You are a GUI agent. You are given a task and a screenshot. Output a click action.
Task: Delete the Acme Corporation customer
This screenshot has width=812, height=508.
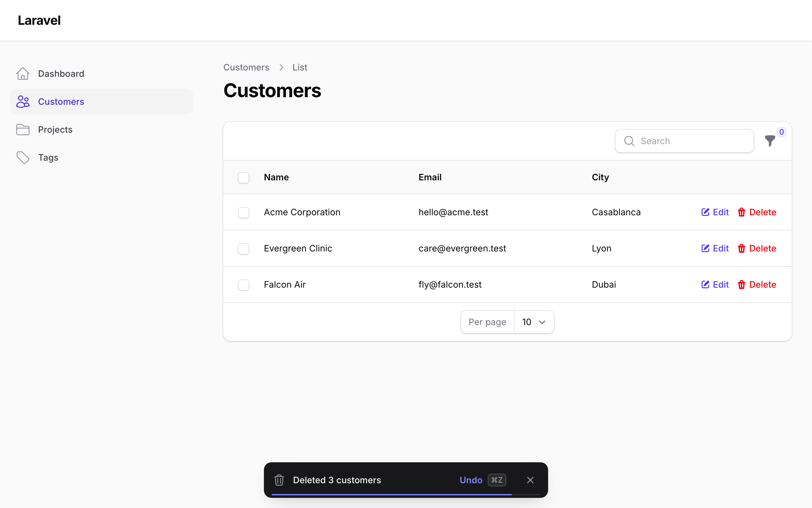pyautogui.click(x=756, y=212)
